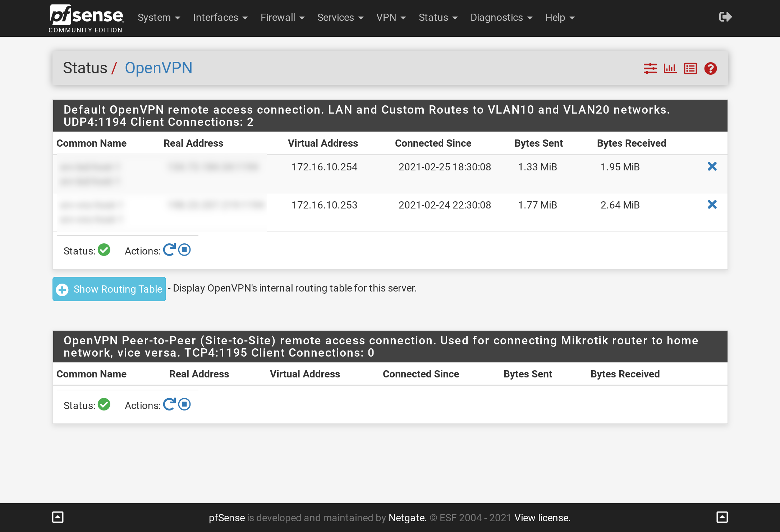This screenshot has width=780, height=532.
Task: Restart the Peer-to-Peer OpenVPN service
Action: click(170, 404)
